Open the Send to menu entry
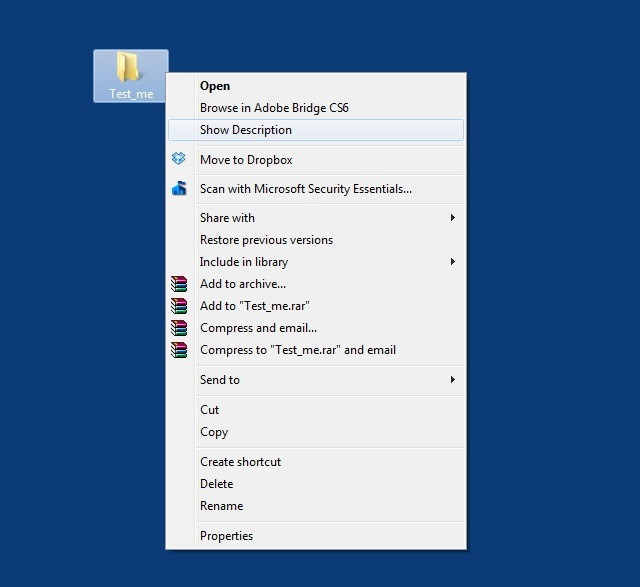 pyautogui.click(x=316, y=380)
